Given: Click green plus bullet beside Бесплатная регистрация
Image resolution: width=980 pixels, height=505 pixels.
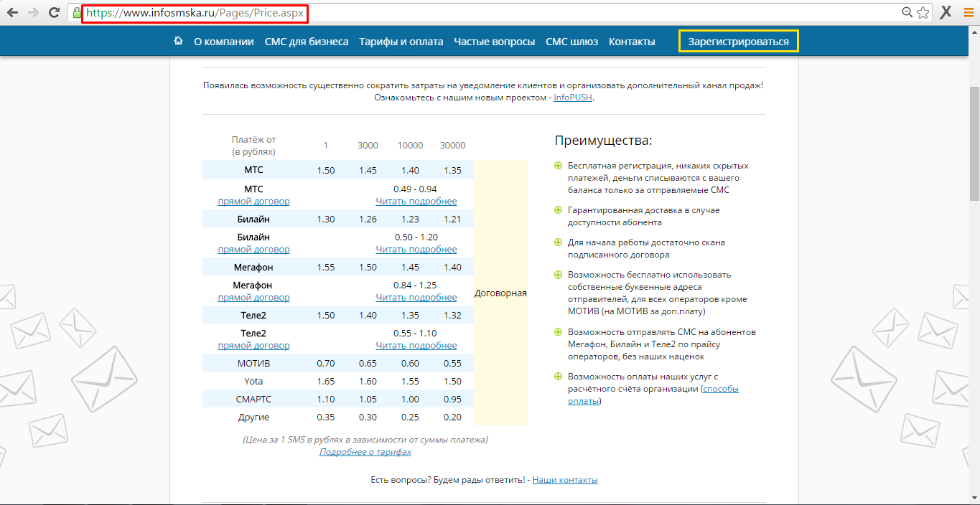Looking at the screenshot, I should [x=558, y=166].
